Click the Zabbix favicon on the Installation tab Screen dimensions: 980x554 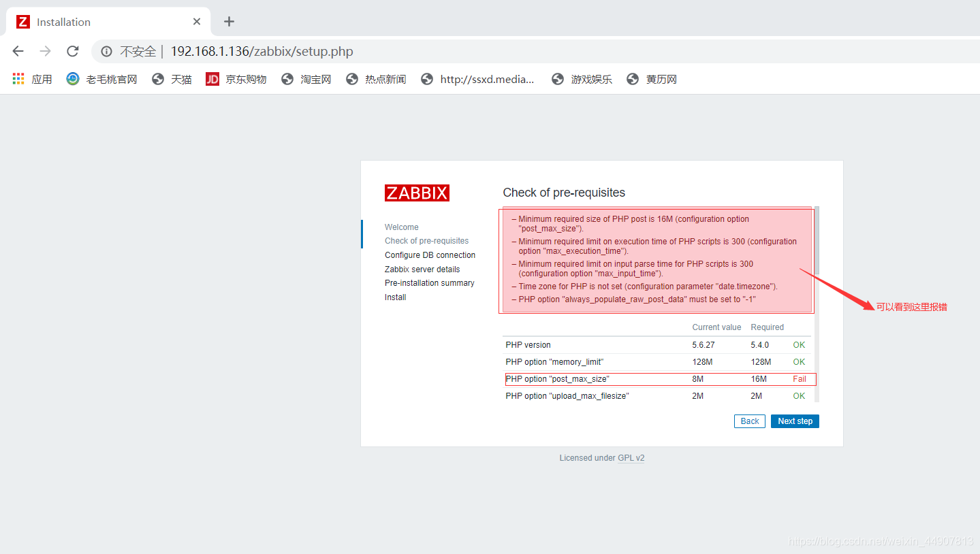[23, 22]
